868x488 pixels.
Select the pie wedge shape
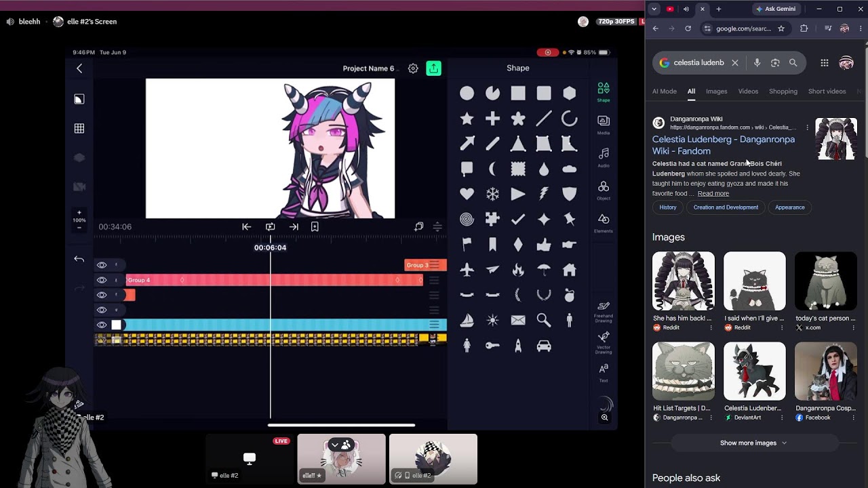point(492,94)
